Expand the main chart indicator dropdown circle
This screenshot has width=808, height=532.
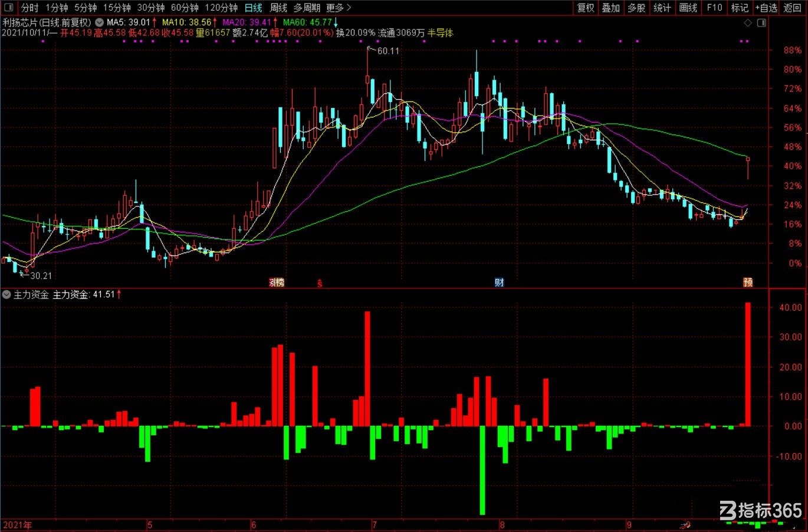(x=100, y=23)
